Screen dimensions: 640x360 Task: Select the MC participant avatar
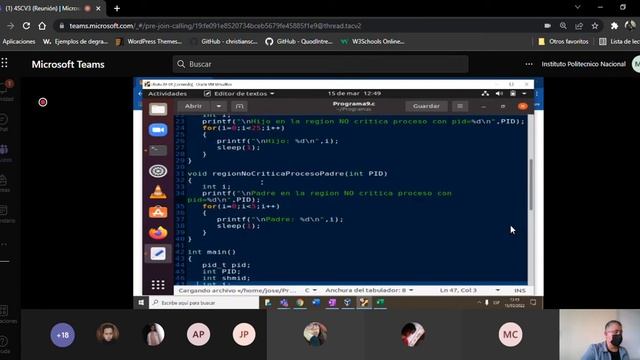pos(510,335)
